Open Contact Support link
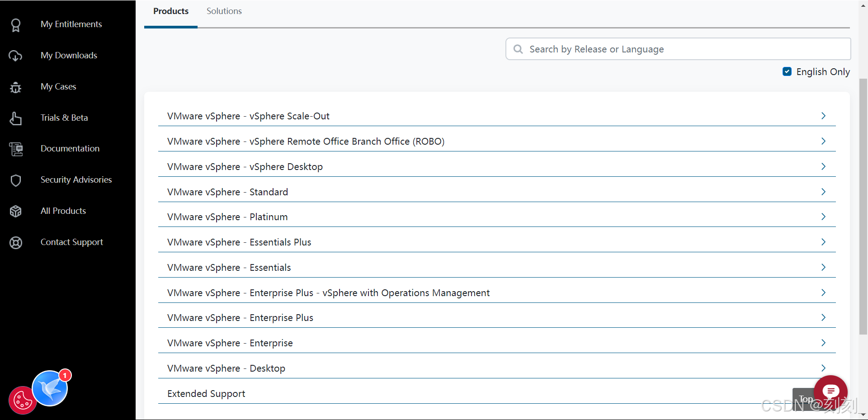The width and height of the screenshot is (868, 420). pyautogui.click(x=72, y=242)
